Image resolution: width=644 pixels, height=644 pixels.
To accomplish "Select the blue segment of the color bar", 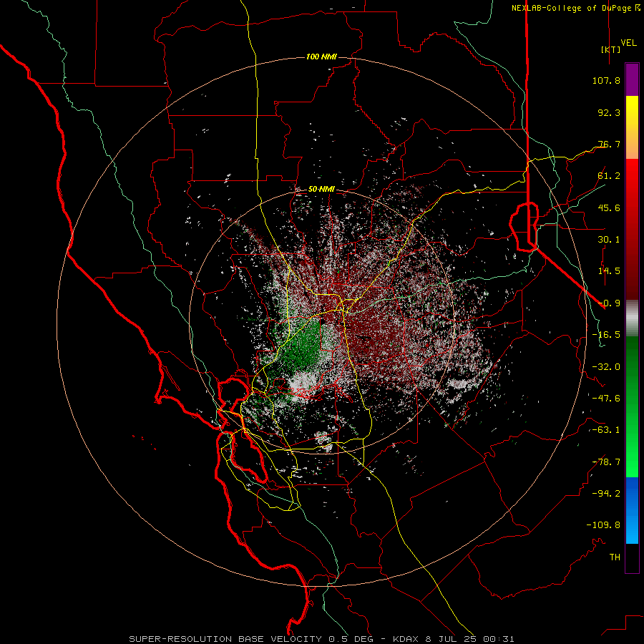I will point(632,510).
